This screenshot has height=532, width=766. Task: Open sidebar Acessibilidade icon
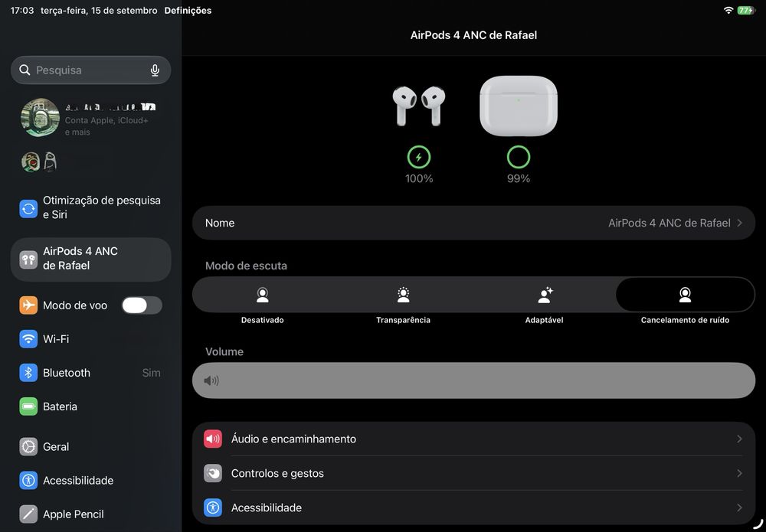coord(28,480)
